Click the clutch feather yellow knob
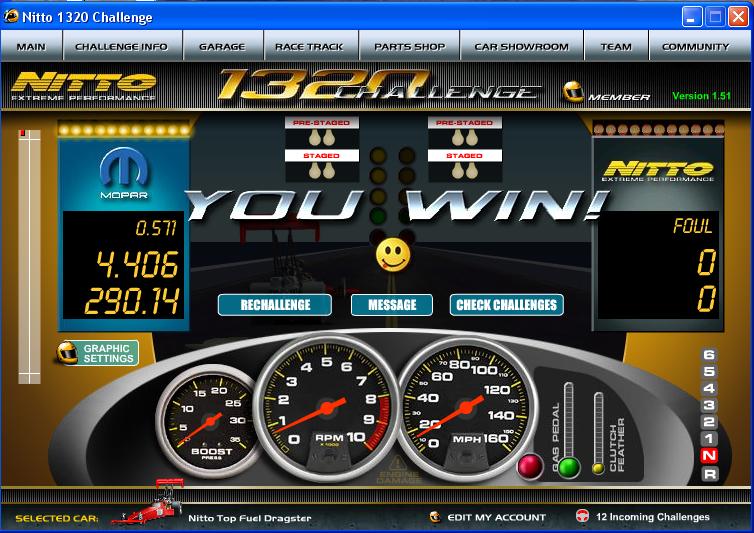 (598, 468)
